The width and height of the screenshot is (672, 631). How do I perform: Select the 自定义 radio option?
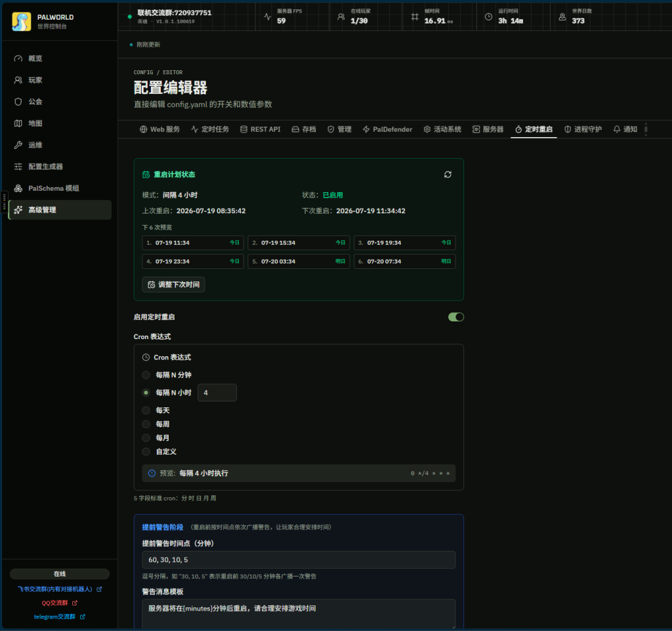146,451
